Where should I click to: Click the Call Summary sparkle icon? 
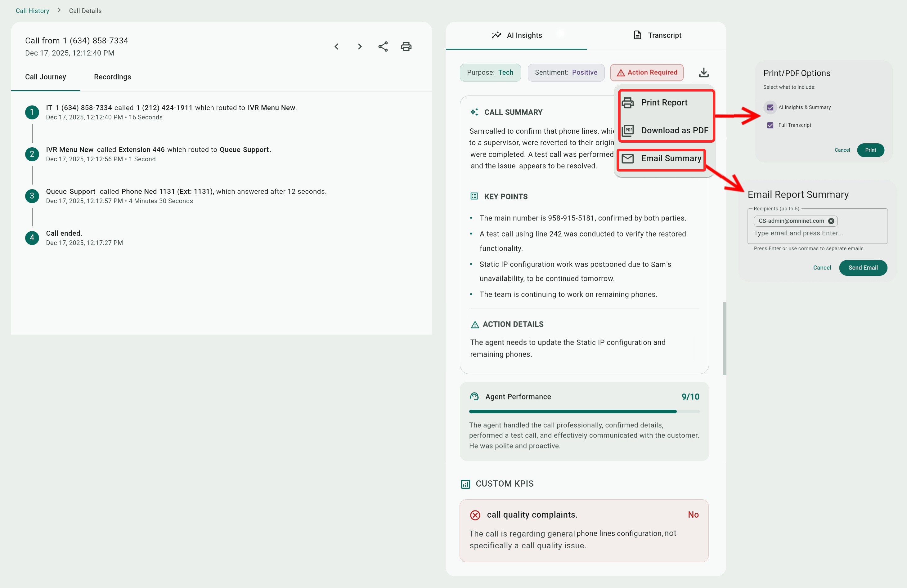[x=474, y=112]
